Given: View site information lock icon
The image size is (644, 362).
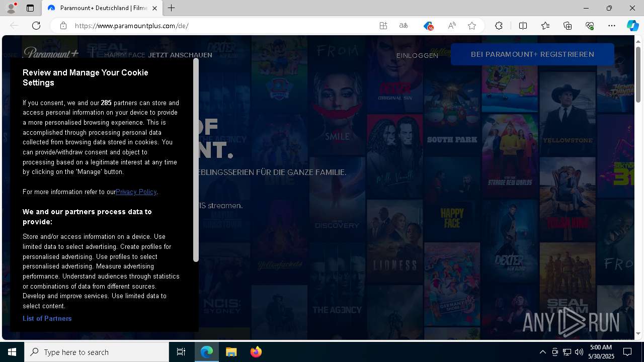Looking at the screenshot, I should (x=63, y=26).
